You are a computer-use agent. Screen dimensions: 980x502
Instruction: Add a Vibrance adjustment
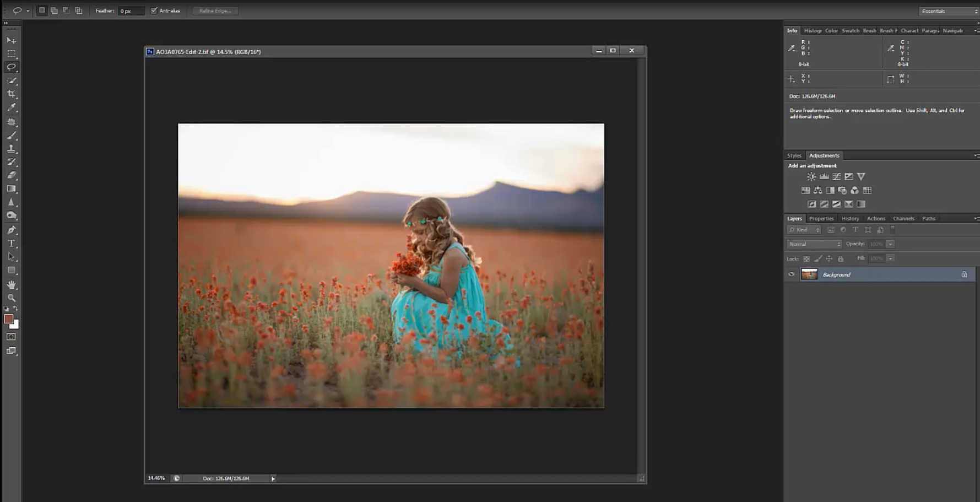tap(861, 177)
